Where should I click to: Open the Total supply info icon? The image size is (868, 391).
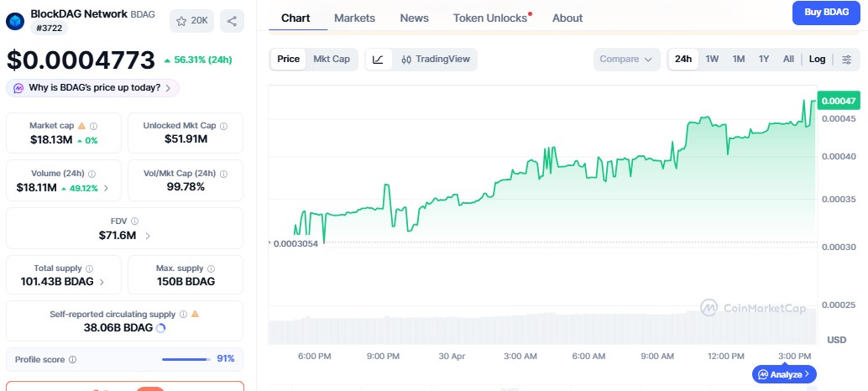click(x=89, y=268)
